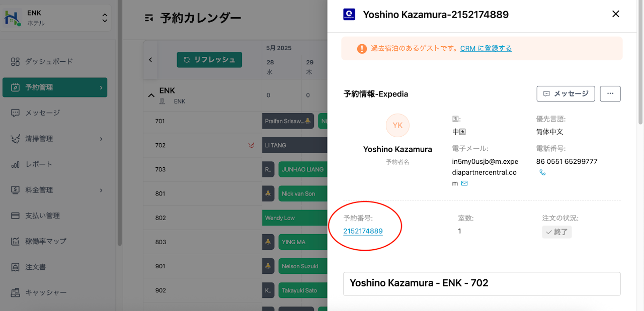This screenshot has width=644, height=311.
Task: Open reservation number 2152174889 link
Action: pyautogui.click(x=363, y=231)
